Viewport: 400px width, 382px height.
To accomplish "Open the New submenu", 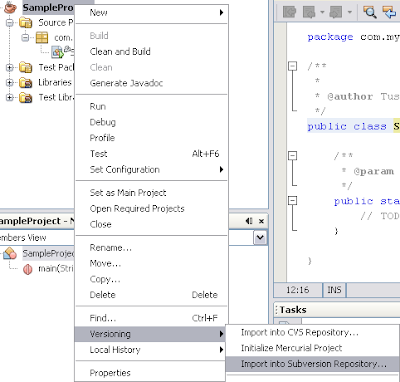I will pyautogui.click(x=151, y=13).
